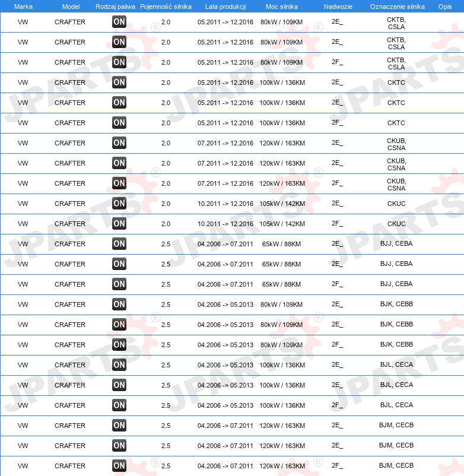Image resolution: width=464 pixels, height=476 pixels.
Task: Click the ON icon in the BJJ, CEBA 2F_ row
Action: point(119,284)
